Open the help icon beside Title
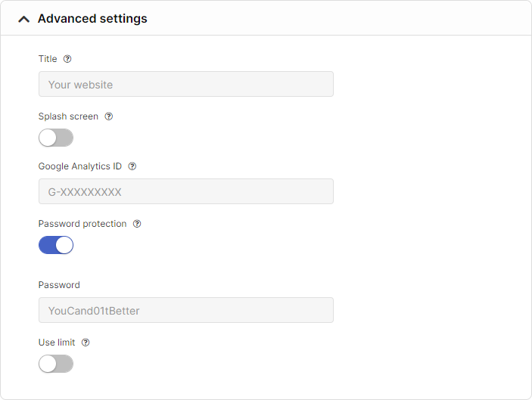532x400 pixels. 67,59
